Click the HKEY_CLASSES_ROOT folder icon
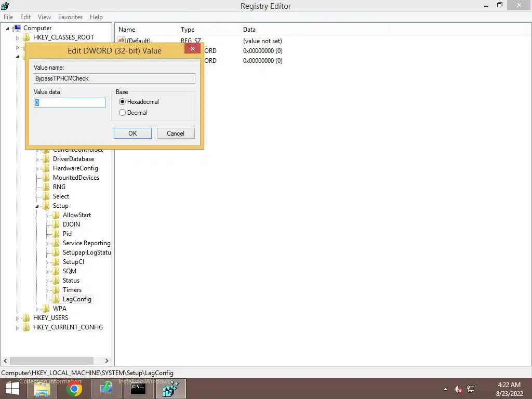532x399 pixels. click(26, 37)
